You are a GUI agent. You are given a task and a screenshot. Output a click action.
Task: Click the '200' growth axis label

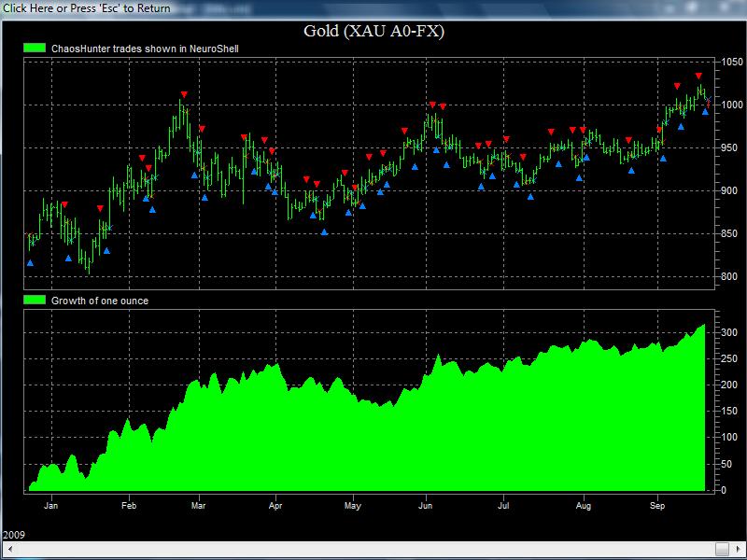pyautogui.click(x=729, y=385)
